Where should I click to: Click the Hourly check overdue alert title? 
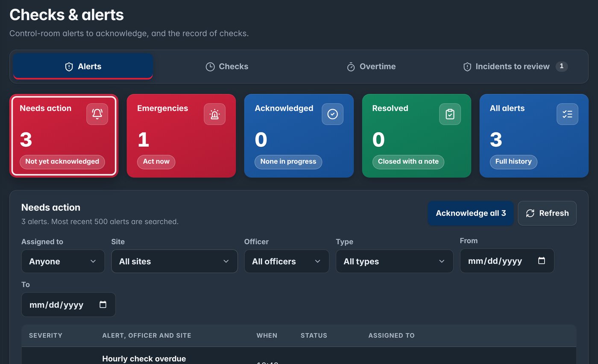(144, 358)
